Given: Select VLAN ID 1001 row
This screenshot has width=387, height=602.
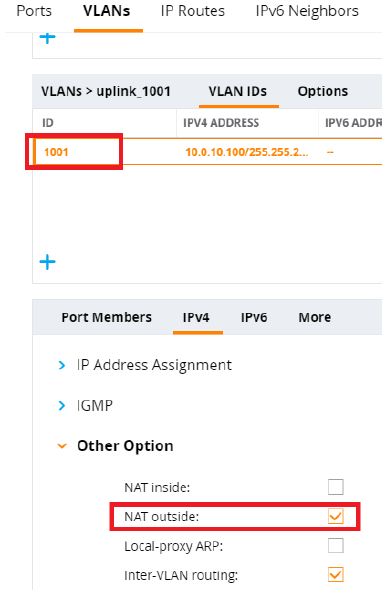Looking at the screenshot, I should click(207, 152).
